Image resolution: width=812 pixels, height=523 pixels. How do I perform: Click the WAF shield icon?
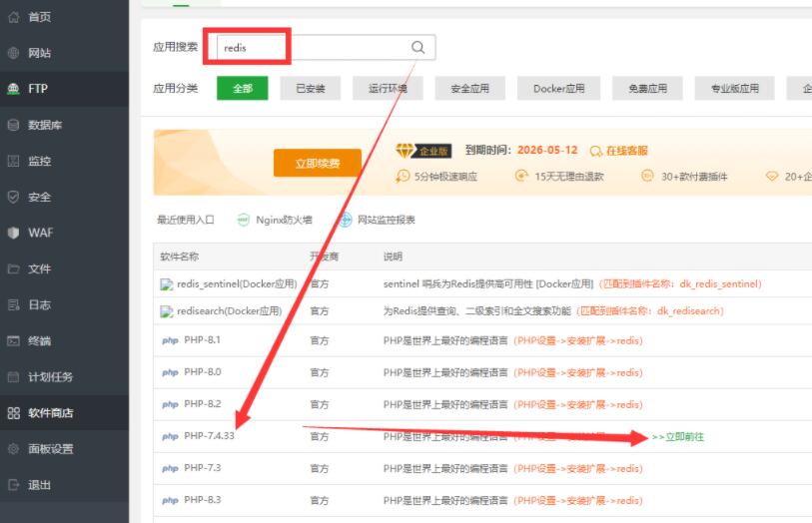tap(13, 233)
